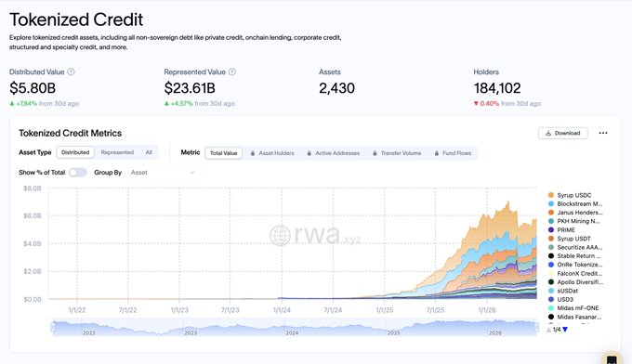Click the lock icon on Active Addresses

coord(309,153)
